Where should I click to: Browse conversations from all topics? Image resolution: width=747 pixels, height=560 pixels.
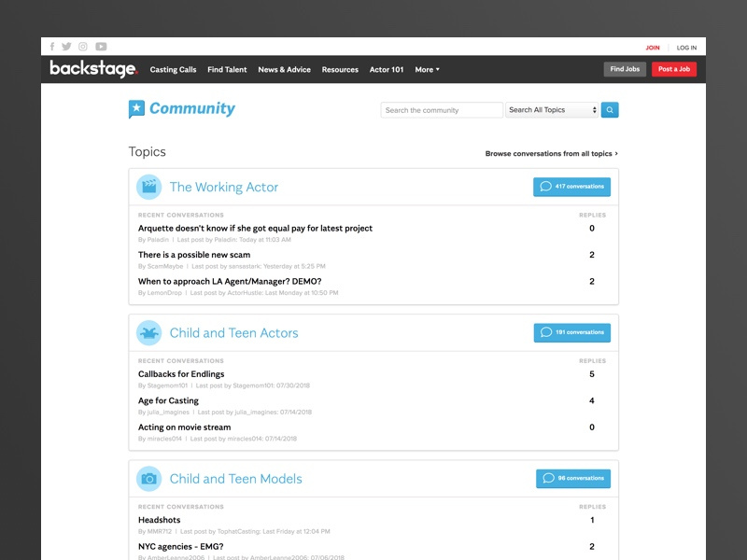point(552,154)
